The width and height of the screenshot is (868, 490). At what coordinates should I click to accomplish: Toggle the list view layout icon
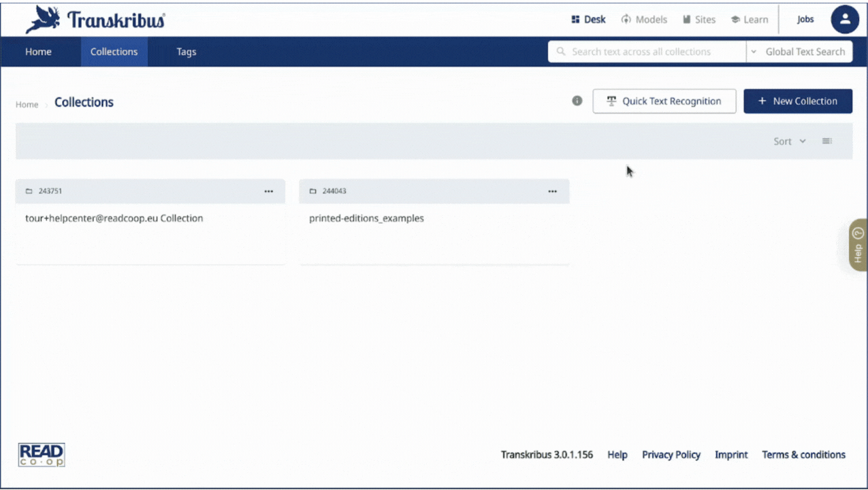point(826,141)
